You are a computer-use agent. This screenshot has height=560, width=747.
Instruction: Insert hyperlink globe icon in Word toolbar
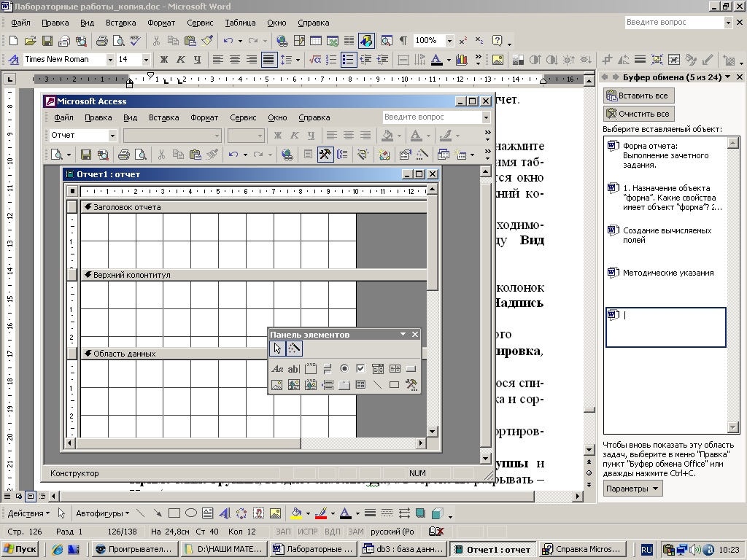[282, 41]
